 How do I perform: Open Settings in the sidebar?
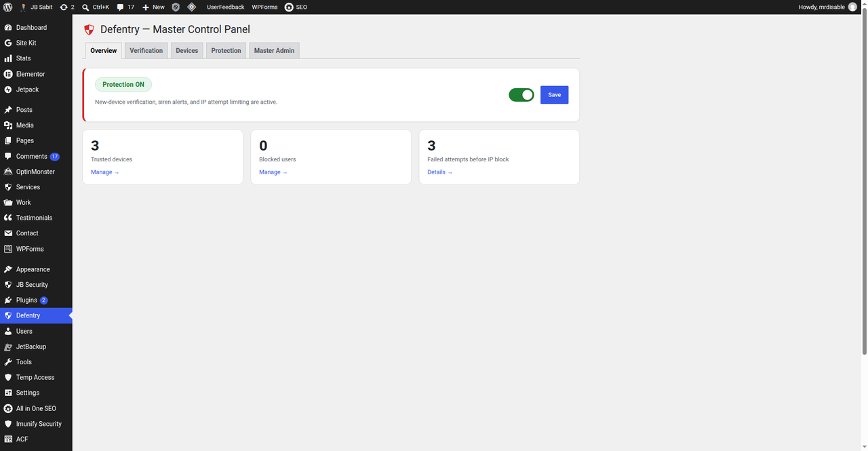pyautogui.click(x=36, y=393)
